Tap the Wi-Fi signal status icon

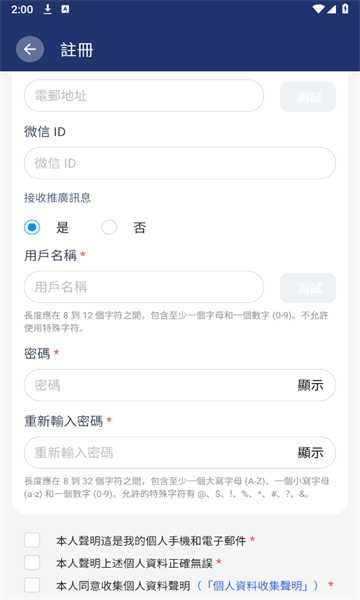tap(318, 9)
